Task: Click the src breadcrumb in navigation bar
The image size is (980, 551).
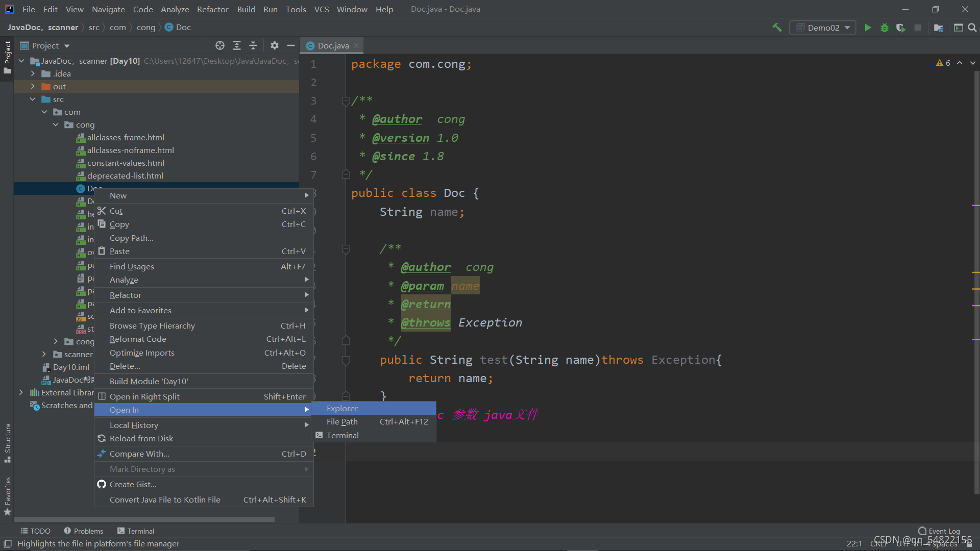Action: 94,28
